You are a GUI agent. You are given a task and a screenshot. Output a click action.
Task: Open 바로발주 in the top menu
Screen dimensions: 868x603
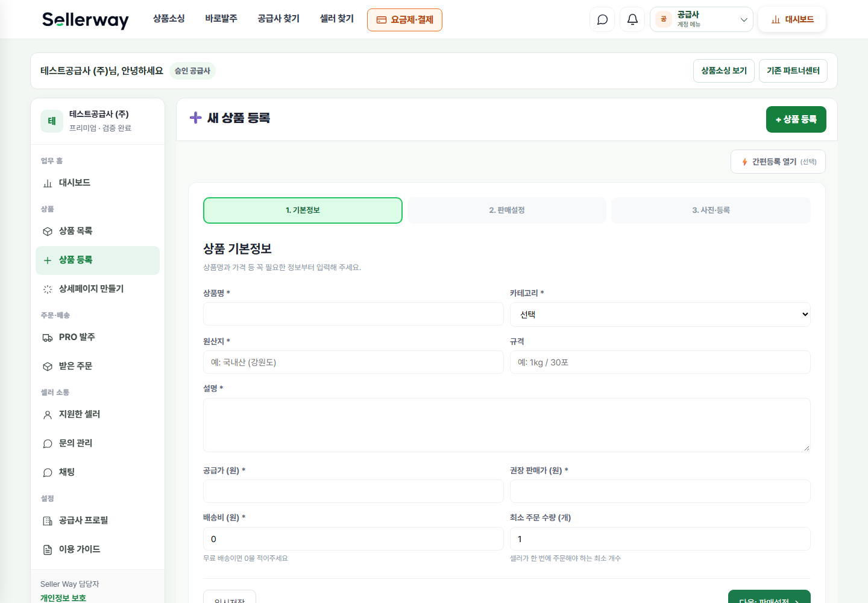point(221,19)
